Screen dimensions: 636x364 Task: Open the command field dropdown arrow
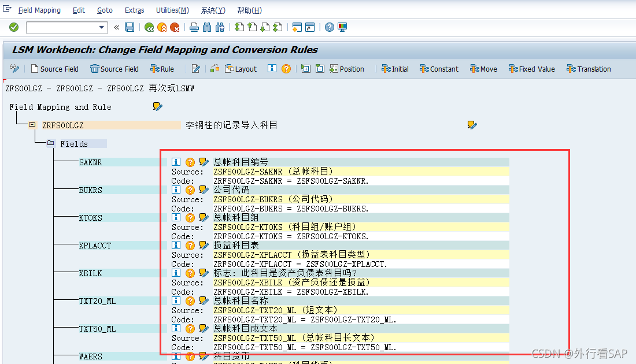101,28
